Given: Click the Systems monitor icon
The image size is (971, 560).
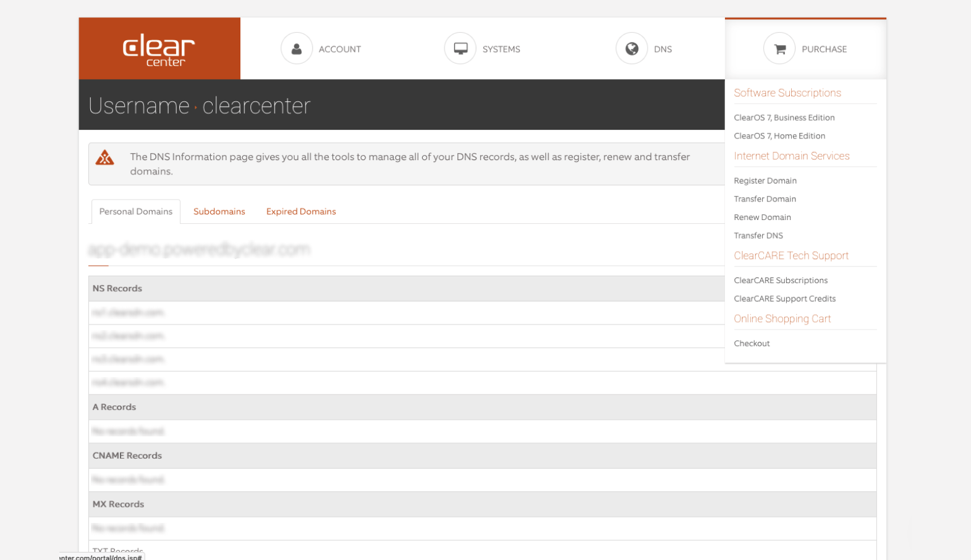Looking at the screenshot, I should coord(460,49).
